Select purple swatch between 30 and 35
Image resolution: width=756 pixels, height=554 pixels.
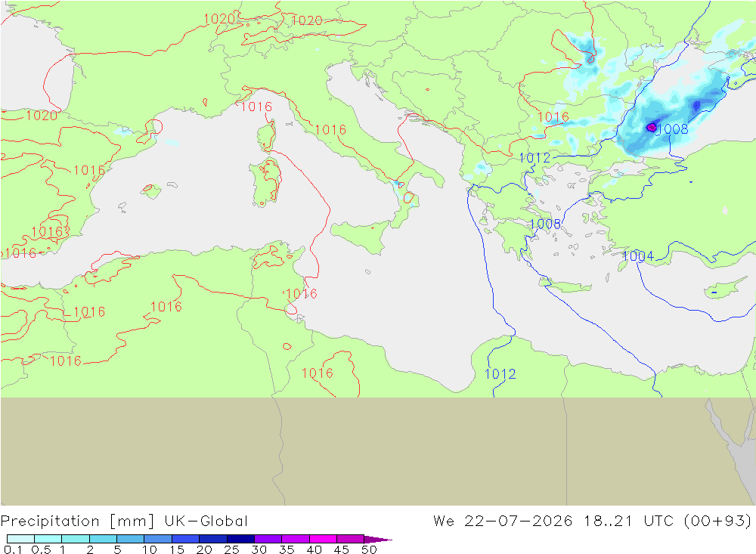point(268,539)
